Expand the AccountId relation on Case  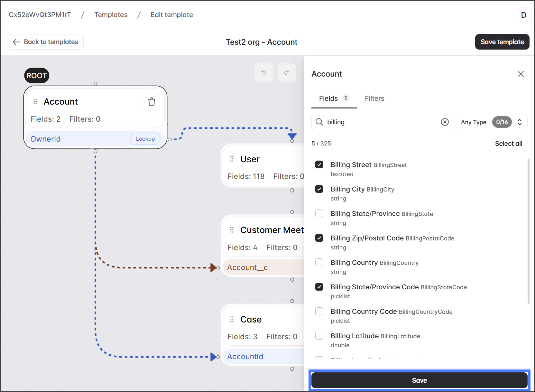(x=262, y=357)
